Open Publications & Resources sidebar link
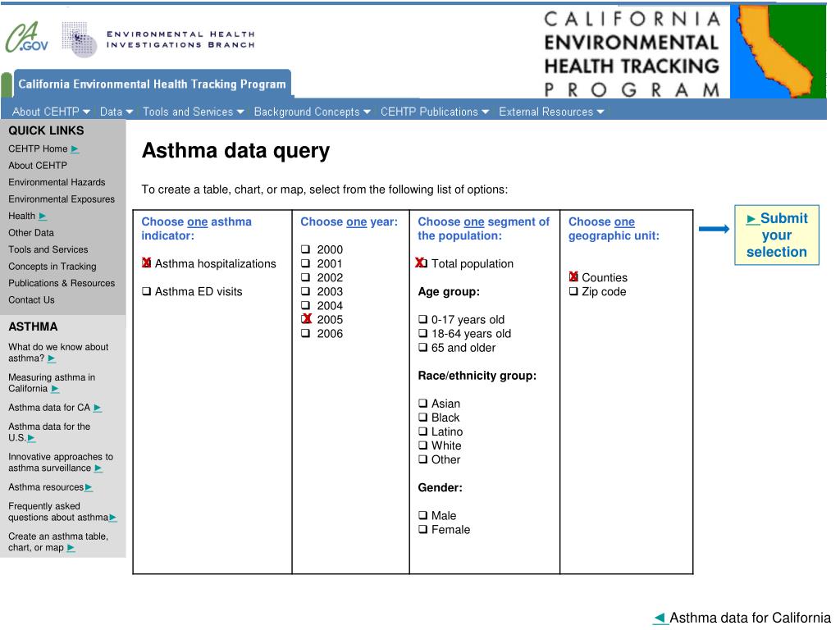The height and width of the screenshot is (630, 840). coord(62,283)
